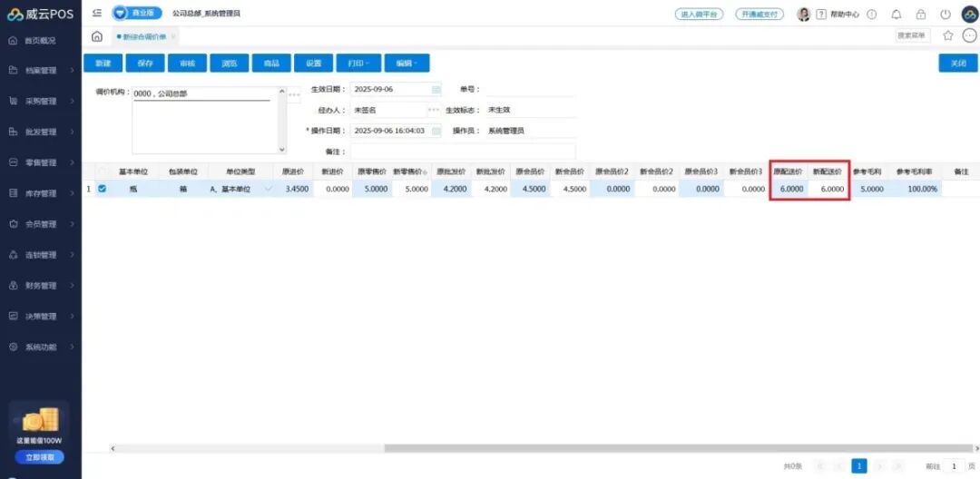Close the 新综合调价单 tab
The image size is (980, 479).
173,36
